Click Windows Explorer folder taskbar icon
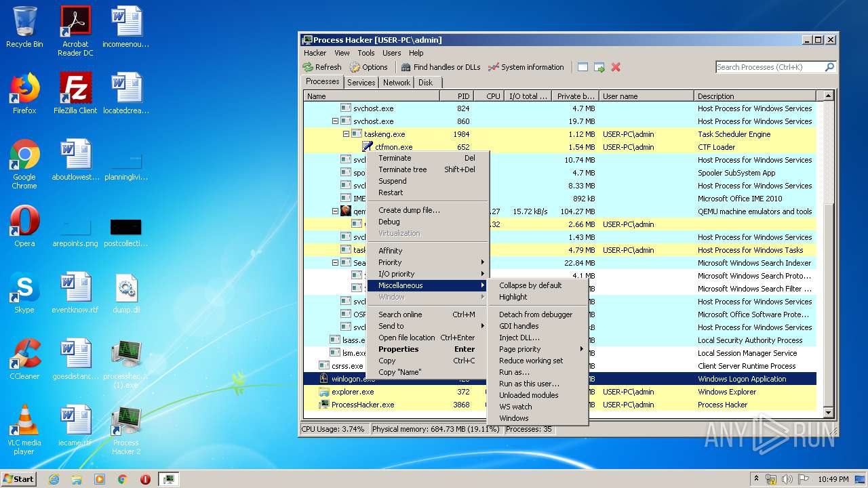 pyautogui.click(x=77, y=479)
